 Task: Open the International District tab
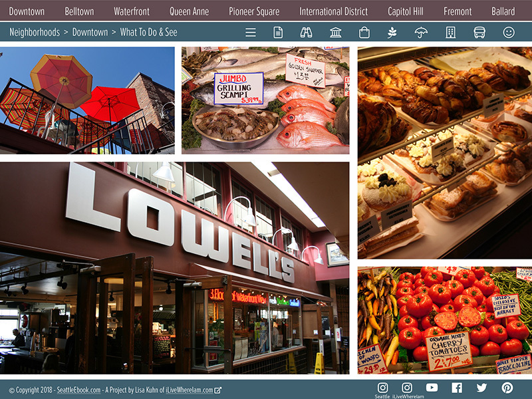334,11
